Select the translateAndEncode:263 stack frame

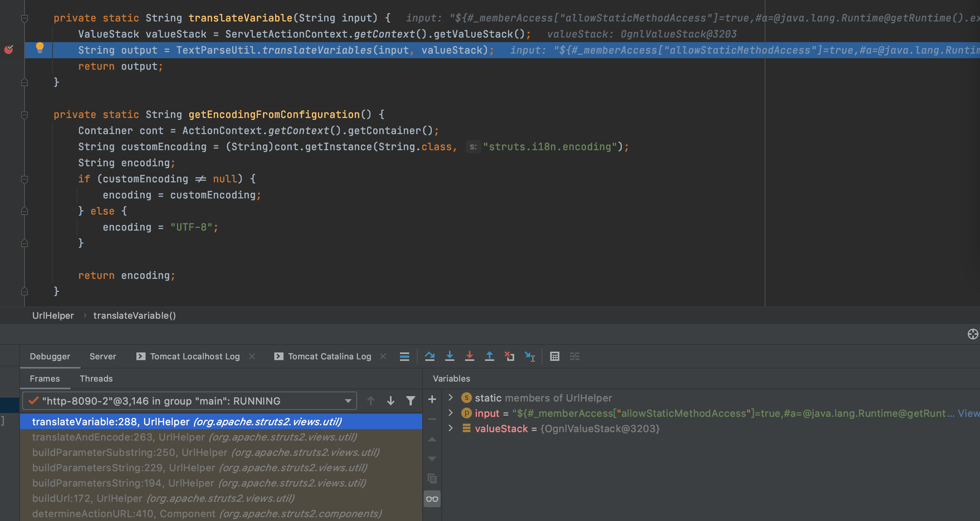[x=221, y=437]
